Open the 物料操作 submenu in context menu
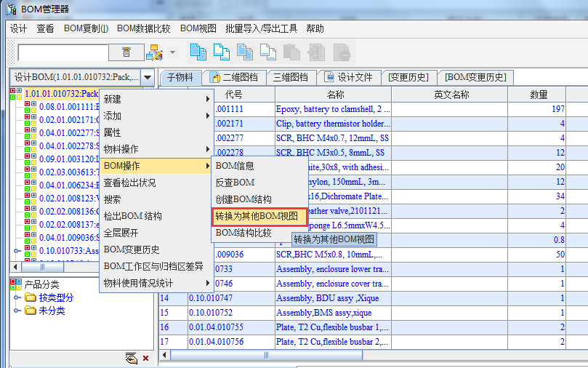This screenshot has width=588, height=368. coord(156,149)
